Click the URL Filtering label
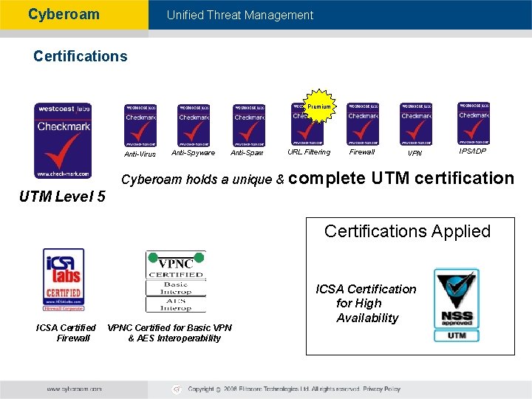 pyautogui.click(x=309, y=152)
